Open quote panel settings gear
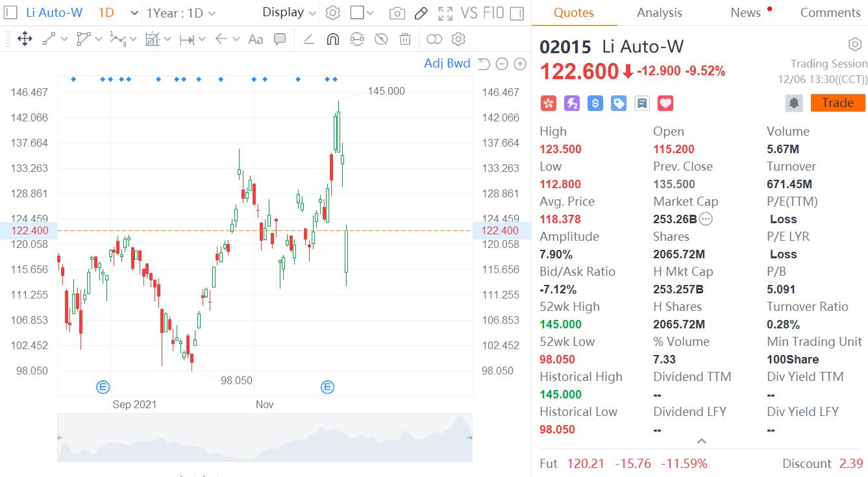This screenshot has width=868, height=477. click(x=855, y=44)
